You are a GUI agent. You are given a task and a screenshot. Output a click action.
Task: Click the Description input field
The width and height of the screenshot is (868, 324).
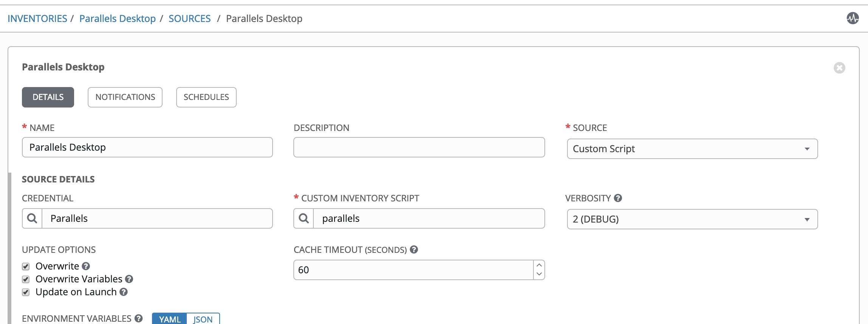[x=419, y=147]
